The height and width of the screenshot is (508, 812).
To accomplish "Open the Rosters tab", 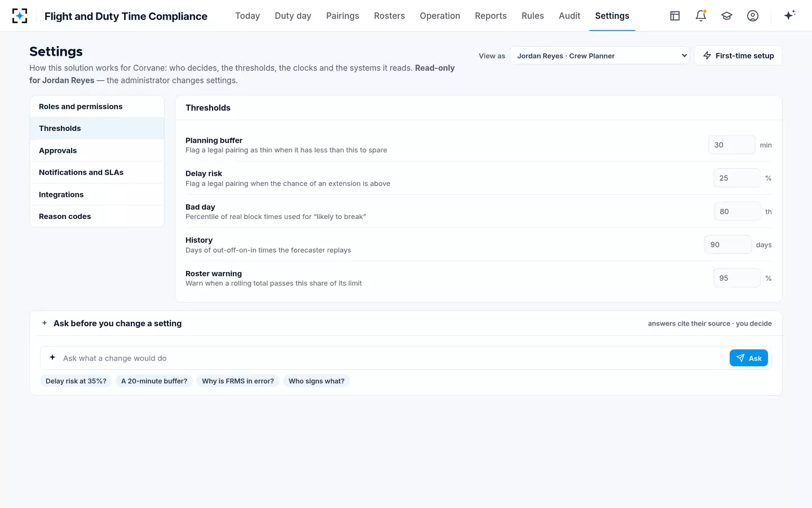I will click(390, 16).
